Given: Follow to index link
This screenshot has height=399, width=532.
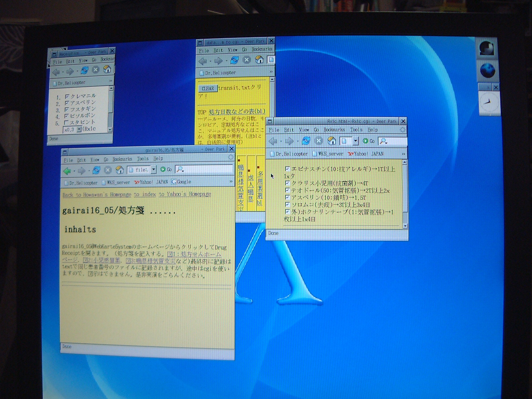Looking at the screenshot, I should point(145,194).
